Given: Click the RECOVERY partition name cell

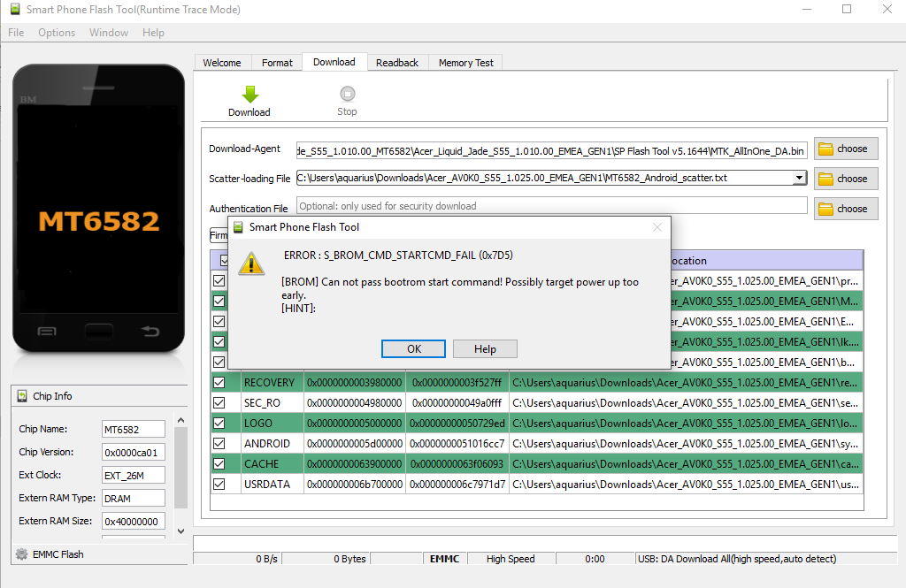Looking at the screenshot, I should click(273, 382).
